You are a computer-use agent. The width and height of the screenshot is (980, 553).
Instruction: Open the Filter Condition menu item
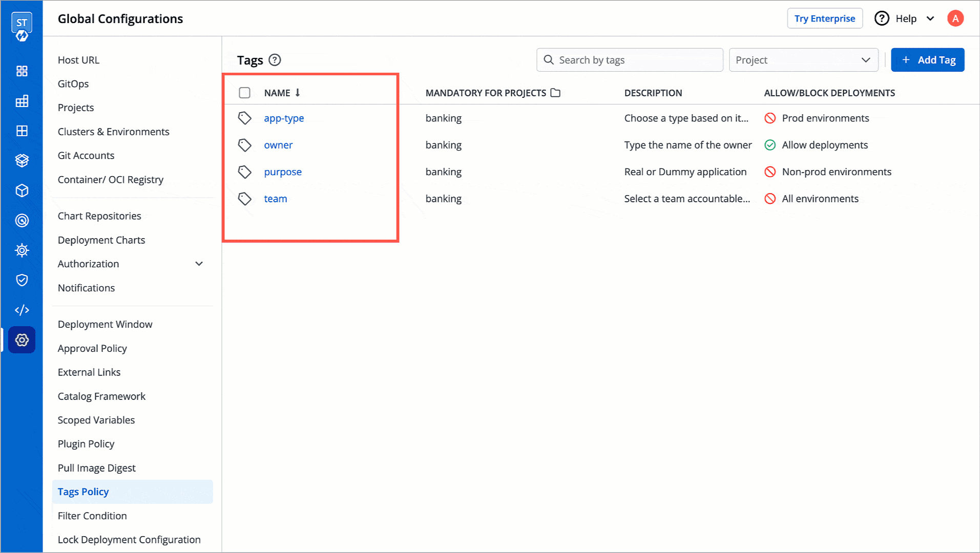point(92,516)
